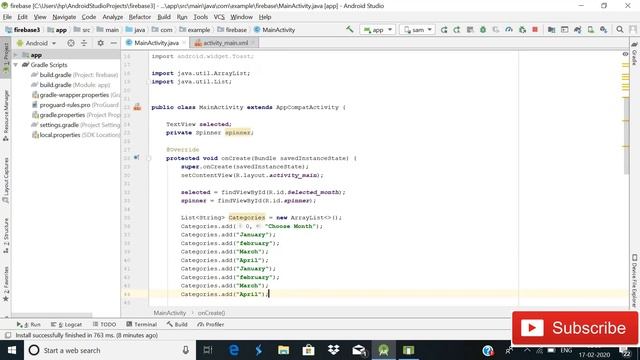Open the AVD Manager device icon
640x360 pixels.
click(x=591, y=30)
